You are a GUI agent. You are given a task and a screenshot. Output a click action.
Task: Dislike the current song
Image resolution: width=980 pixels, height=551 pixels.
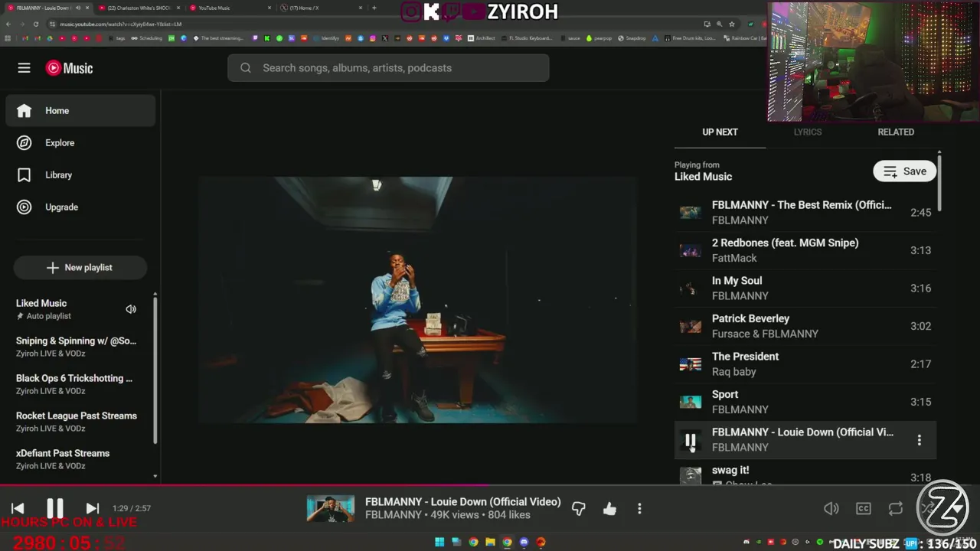tap(579, 508)
